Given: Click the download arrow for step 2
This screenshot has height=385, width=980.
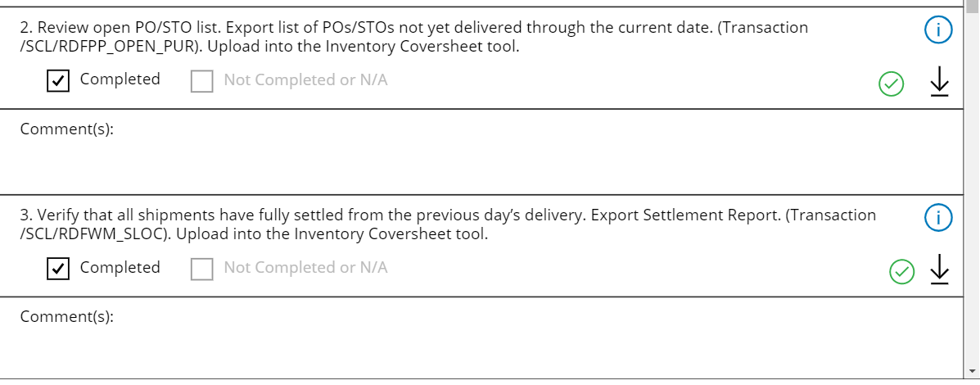Looking at the screenshot, I should [940, 81].
